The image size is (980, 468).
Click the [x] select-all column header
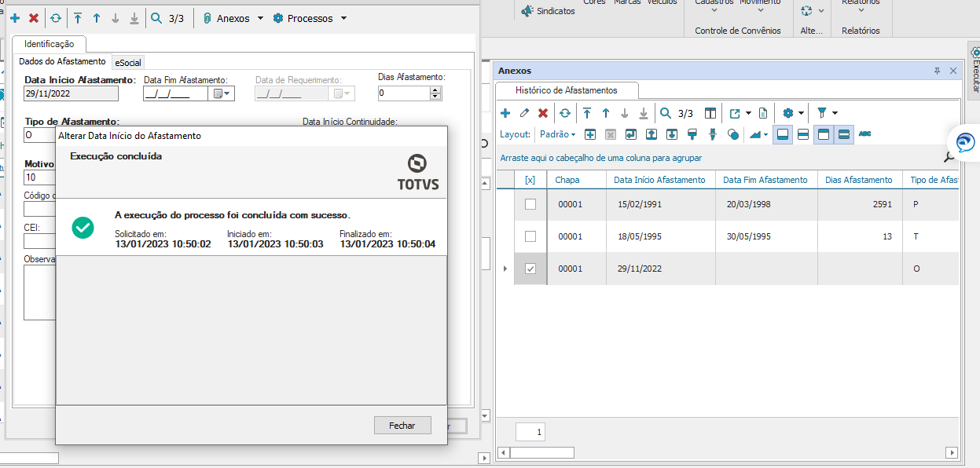(x=530, y=180)
